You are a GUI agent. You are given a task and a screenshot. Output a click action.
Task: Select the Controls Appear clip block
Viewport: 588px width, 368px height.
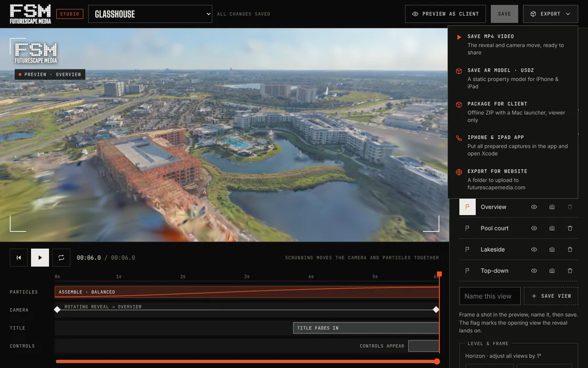click(424, 346)
